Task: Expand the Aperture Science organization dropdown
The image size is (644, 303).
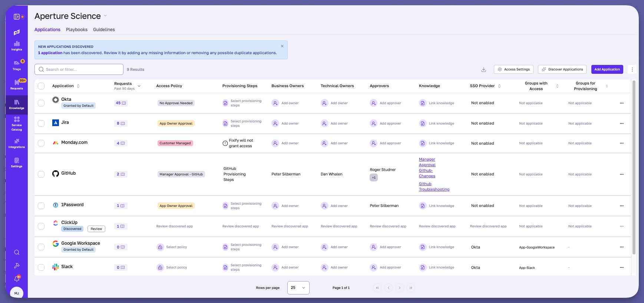Action: tap(105, 16)
